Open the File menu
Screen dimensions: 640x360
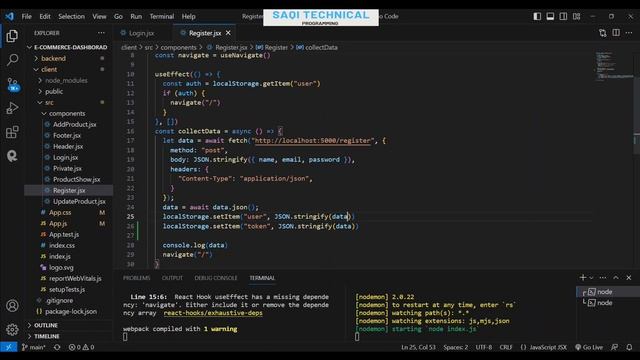point(27,16)
